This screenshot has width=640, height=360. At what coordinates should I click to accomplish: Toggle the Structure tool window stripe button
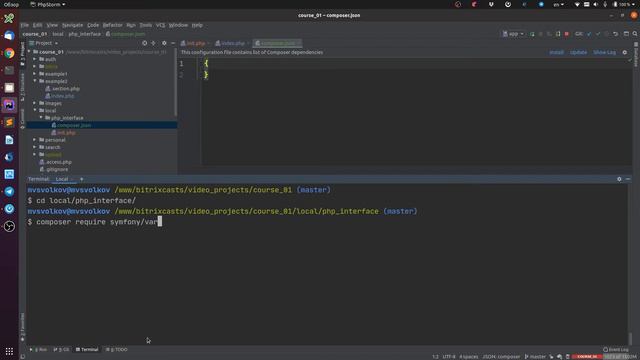tap(22, 87)
